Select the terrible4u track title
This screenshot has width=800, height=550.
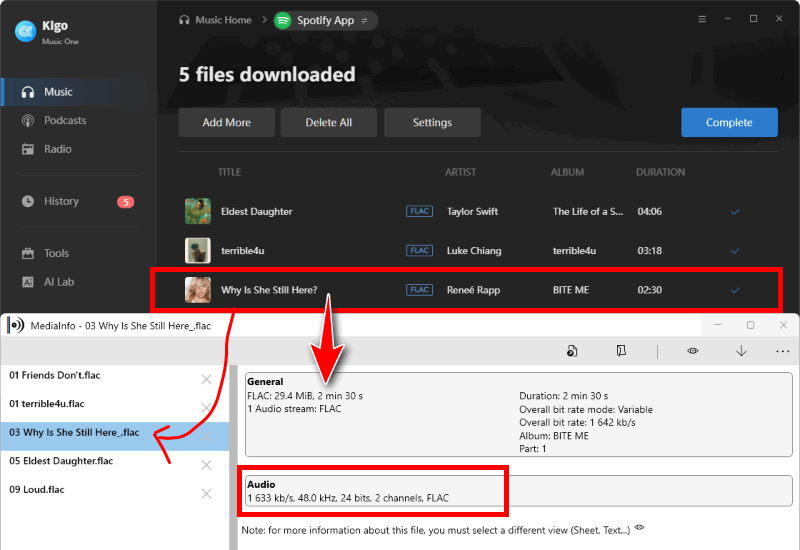[x=242, y=251]
